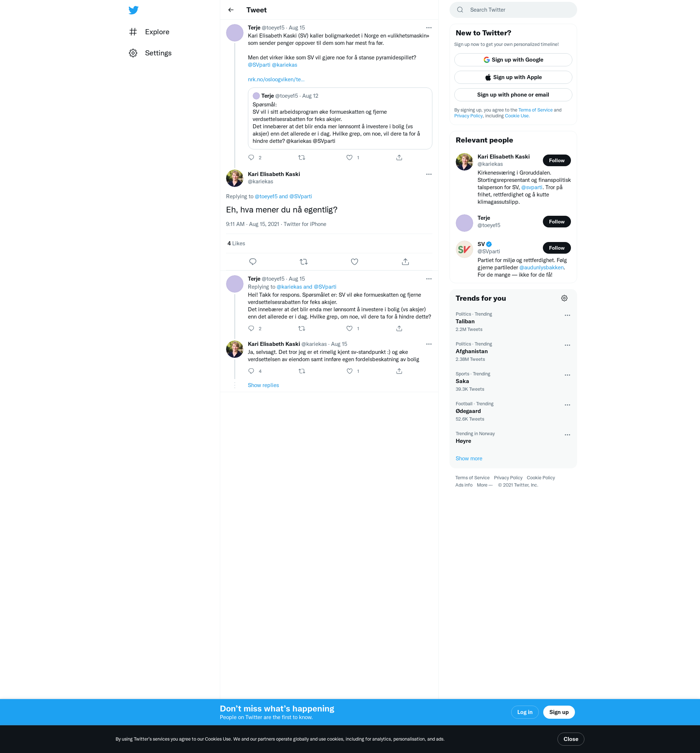Image resolution: width=700 pixels, height=753 pixels.
Task: Open more options for Taliban trend
Action: click(x=567, y=315)
